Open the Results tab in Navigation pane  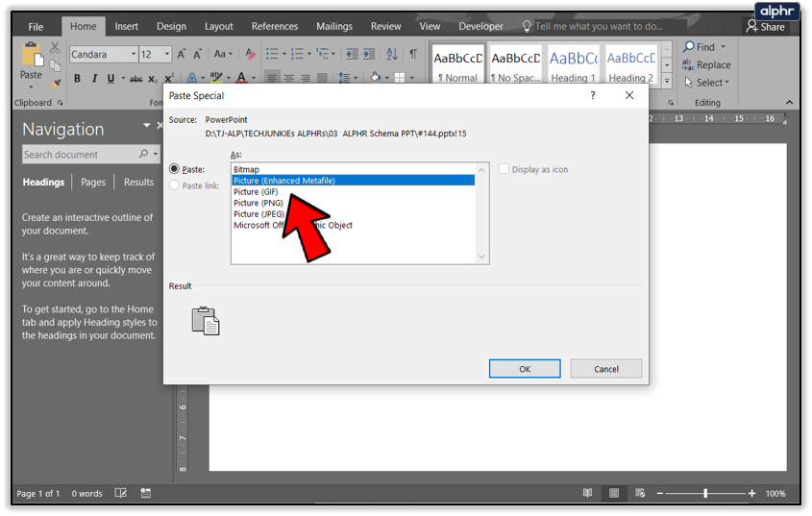[138, 182]
